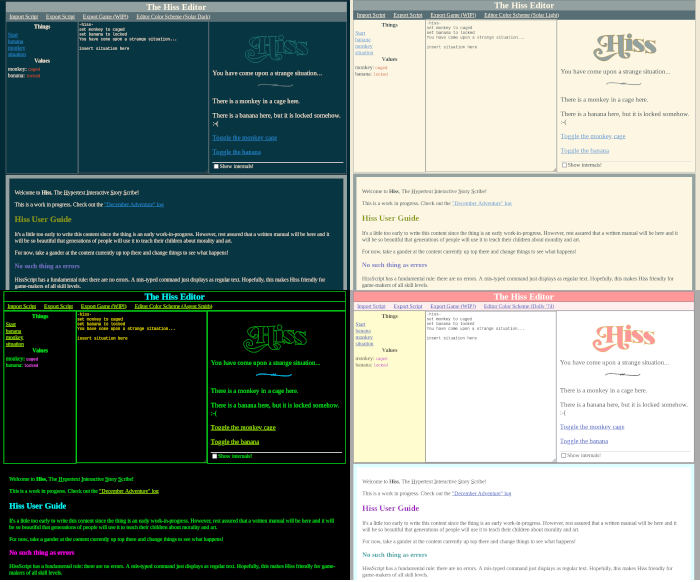Click 'Toggle the banana' in Agent Smith preview
Viewport: 700px width, 582px height.
pyautogui.click(x=235, y=441)
